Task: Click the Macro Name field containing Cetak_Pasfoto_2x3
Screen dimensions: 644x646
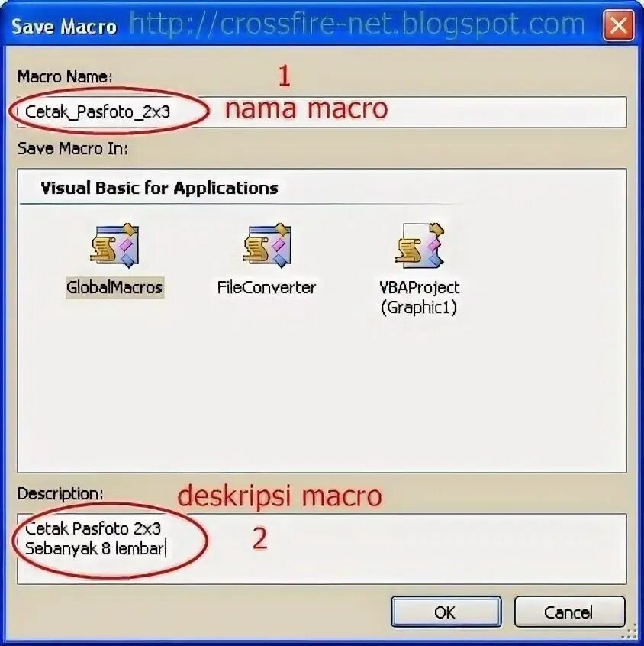Action: (322, 112)
